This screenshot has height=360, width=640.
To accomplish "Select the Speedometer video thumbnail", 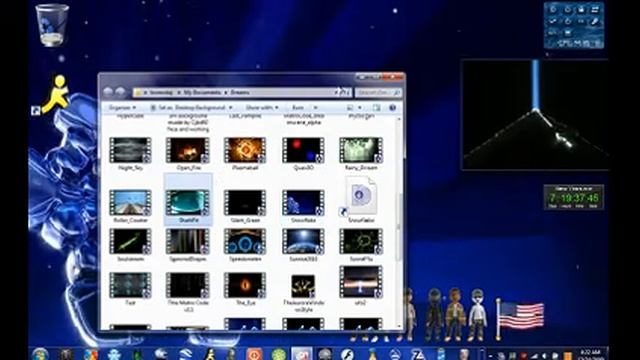I will click(245, 241).
